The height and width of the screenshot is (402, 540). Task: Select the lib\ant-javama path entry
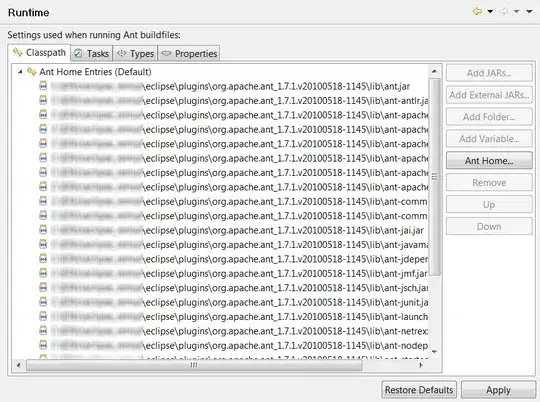click(239, 245)
